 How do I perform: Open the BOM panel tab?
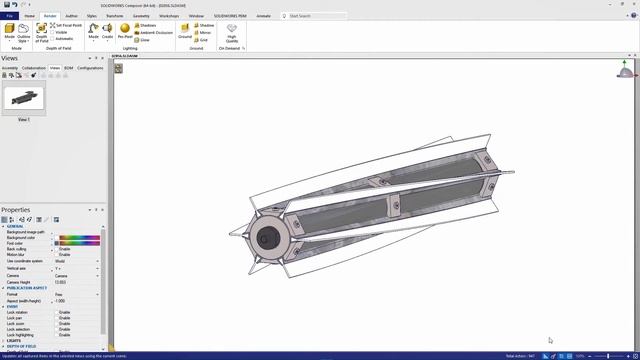(x=69, y=68)
